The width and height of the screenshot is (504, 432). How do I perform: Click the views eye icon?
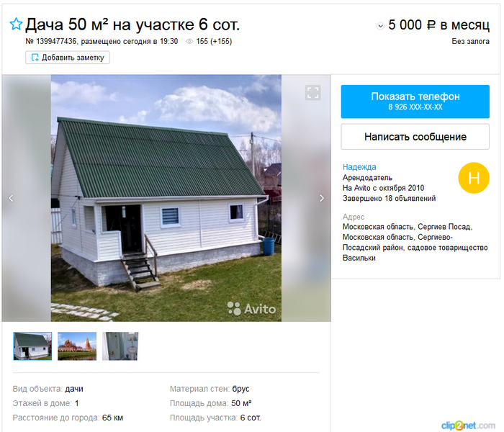coord(189,42)
